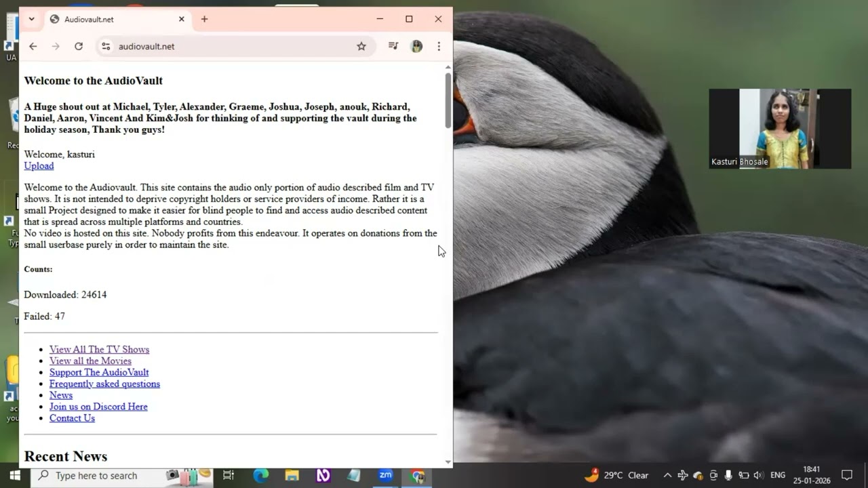Click the Recent News heading
The image size is (868, 488).
coord(66,456)
